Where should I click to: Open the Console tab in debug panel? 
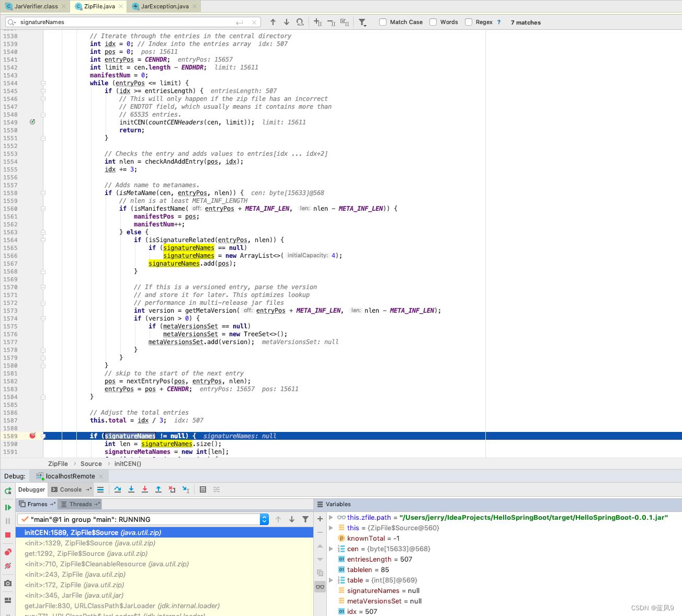click(71, 489)
